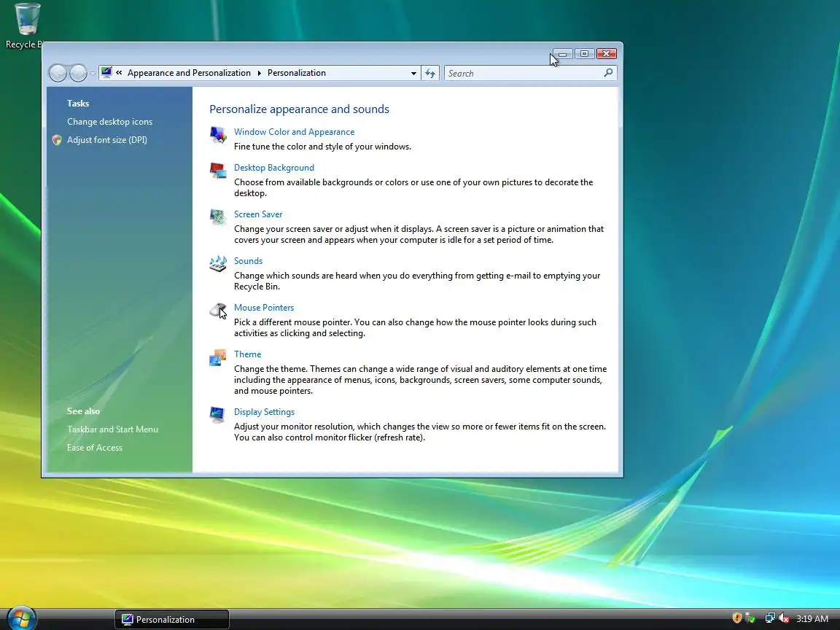The width and height of the screenshot is (840, 630).
Task: Open the Screen Saver link
Action: [257, 214]
